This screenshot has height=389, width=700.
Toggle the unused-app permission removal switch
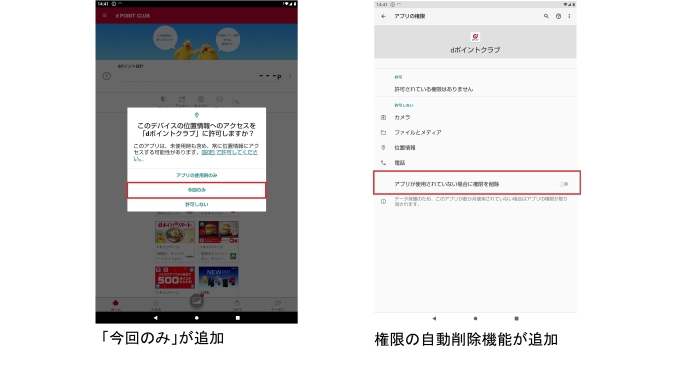pyautogui.click(x=564, y=184)
